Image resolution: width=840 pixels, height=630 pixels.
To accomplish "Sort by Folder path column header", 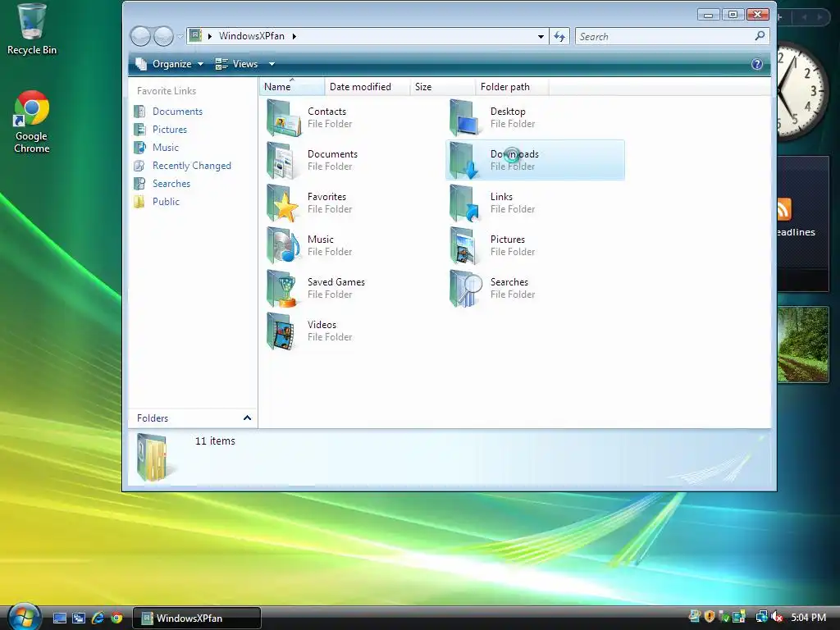I will coord(512,87).
